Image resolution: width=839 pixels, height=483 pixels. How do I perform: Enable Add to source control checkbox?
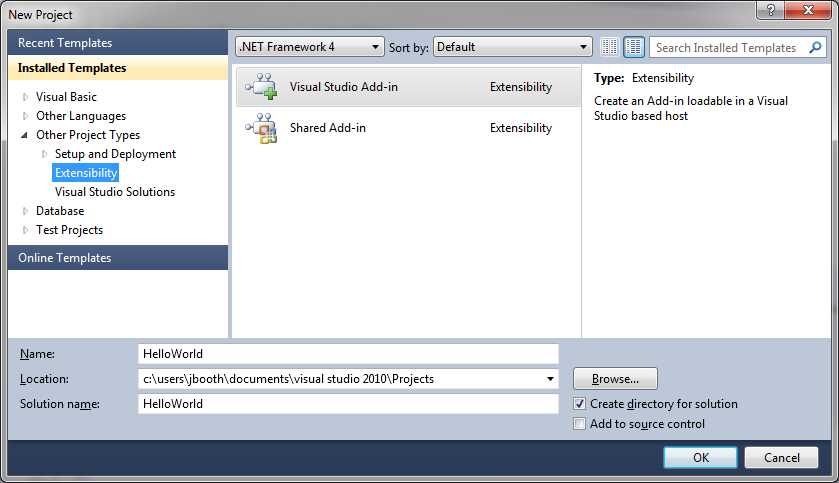pos(579,424)
